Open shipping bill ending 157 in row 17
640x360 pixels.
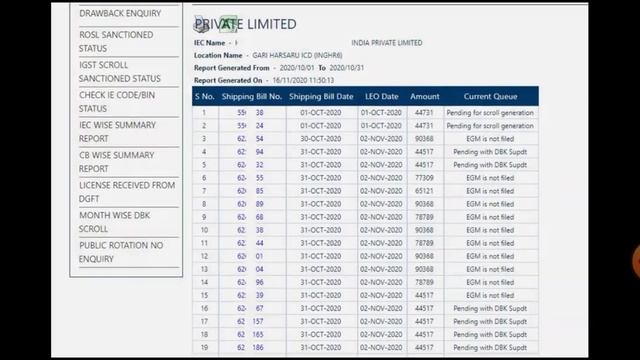point(250,322)
